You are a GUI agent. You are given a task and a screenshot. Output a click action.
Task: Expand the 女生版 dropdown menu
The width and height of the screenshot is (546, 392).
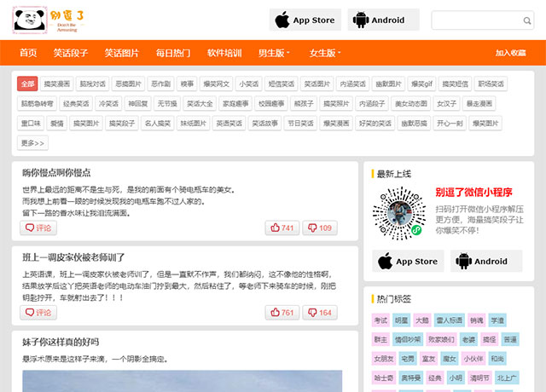point(325,53)
